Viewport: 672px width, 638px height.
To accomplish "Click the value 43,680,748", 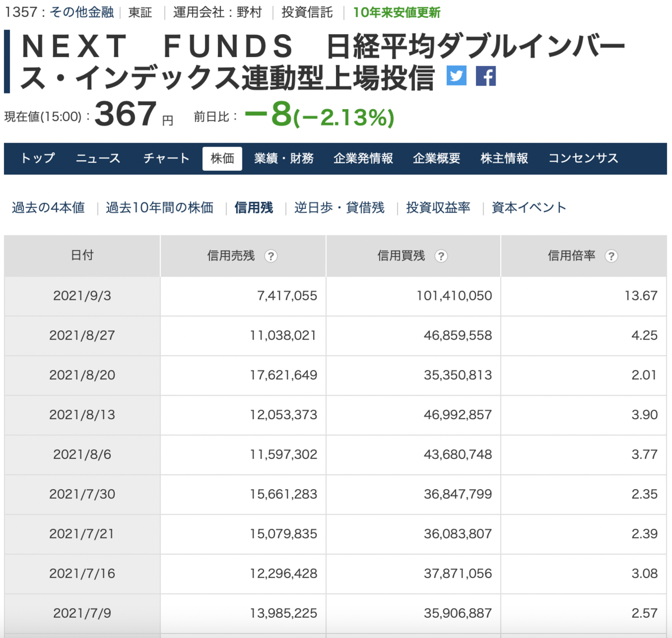I will point(458,455).
